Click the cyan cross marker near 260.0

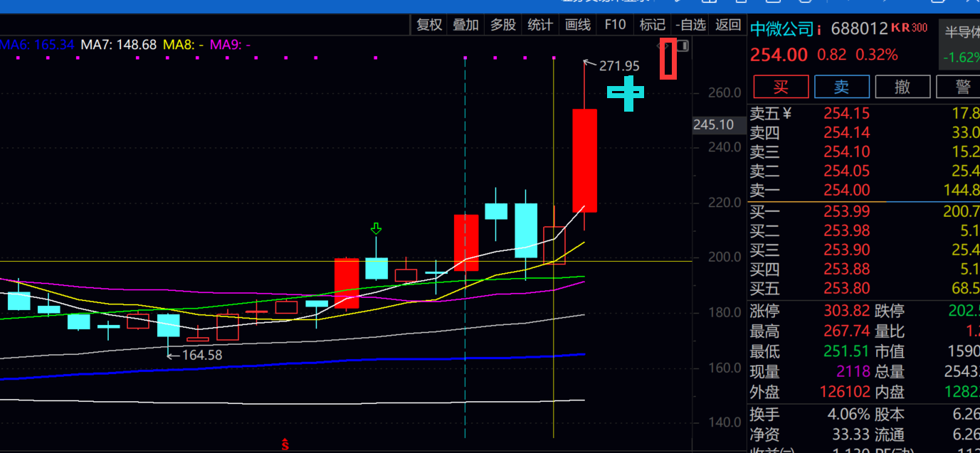point(626,92)
